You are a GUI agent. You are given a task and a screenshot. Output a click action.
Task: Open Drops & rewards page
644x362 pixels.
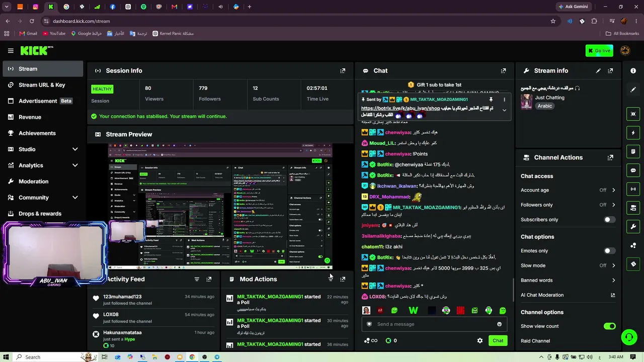43,214
